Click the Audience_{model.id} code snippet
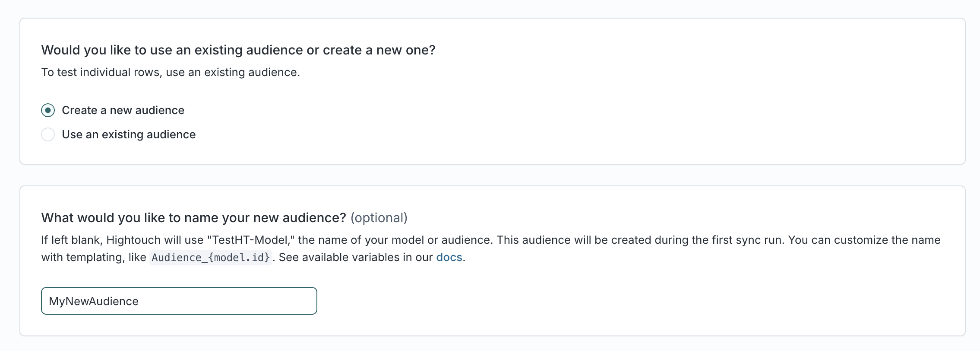Screen dimensions: 980x351 click(211, 258)
